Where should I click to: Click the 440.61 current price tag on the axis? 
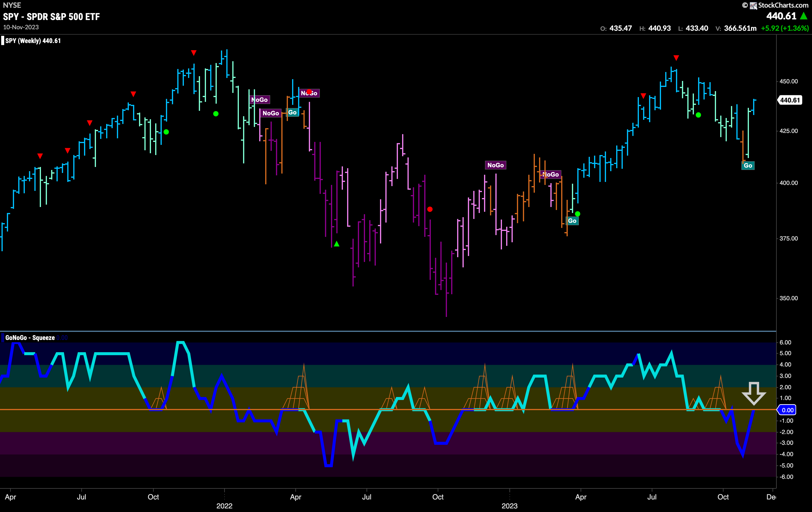click(x=790, y=100)
